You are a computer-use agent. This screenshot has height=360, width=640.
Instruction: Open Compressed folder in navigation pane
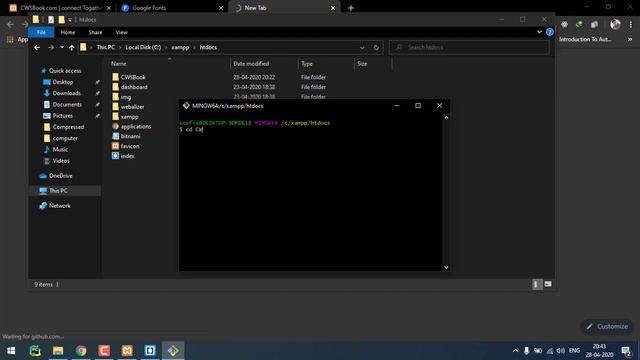pyautogui.click(x=68, y=127)
